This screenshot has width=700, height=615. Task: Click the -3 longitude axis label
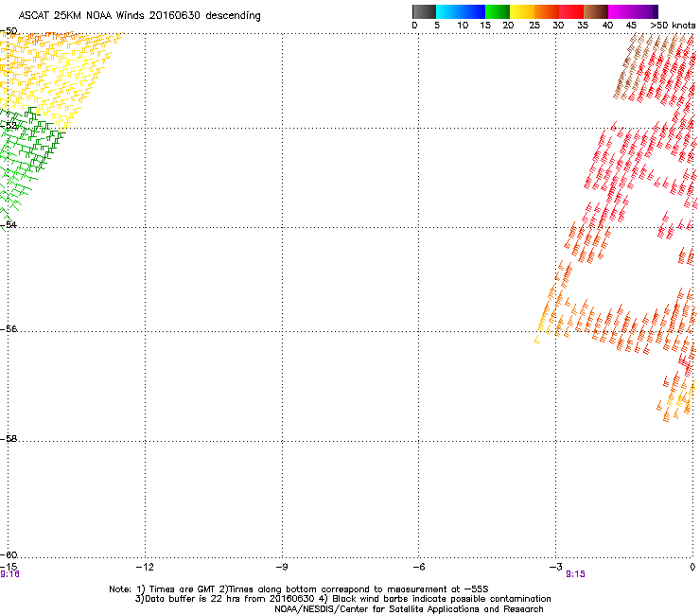point(555,567)
